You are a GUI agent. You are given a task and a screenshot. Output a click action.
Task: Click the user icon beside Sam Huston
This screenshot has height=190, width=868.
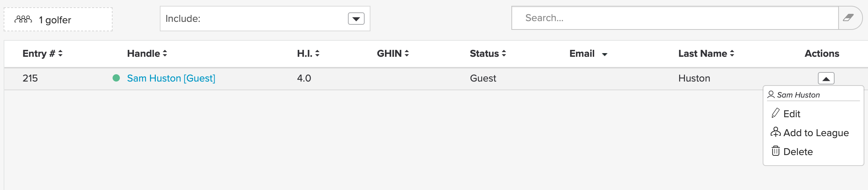[x=771, y=95]
